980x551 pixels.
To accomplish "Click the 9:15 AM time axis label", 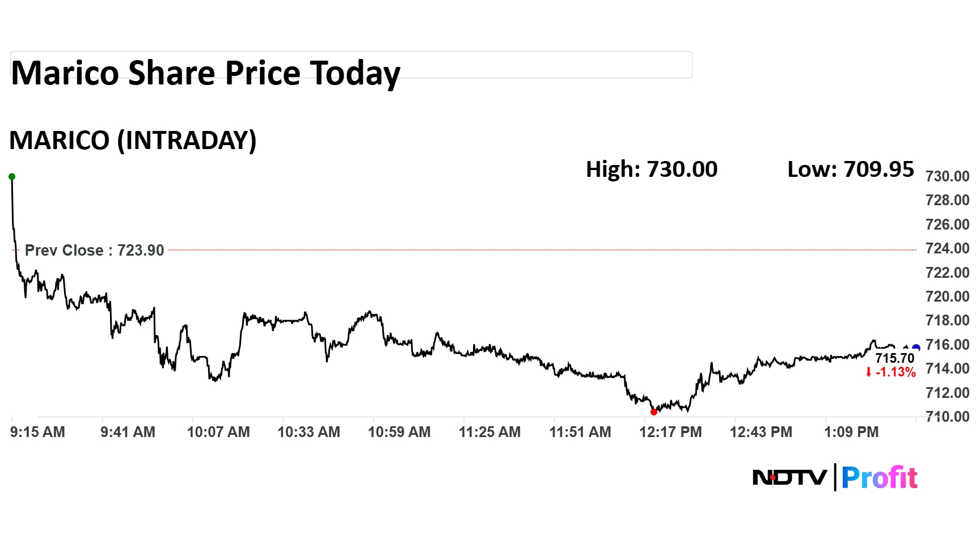I will pos(37,432).
